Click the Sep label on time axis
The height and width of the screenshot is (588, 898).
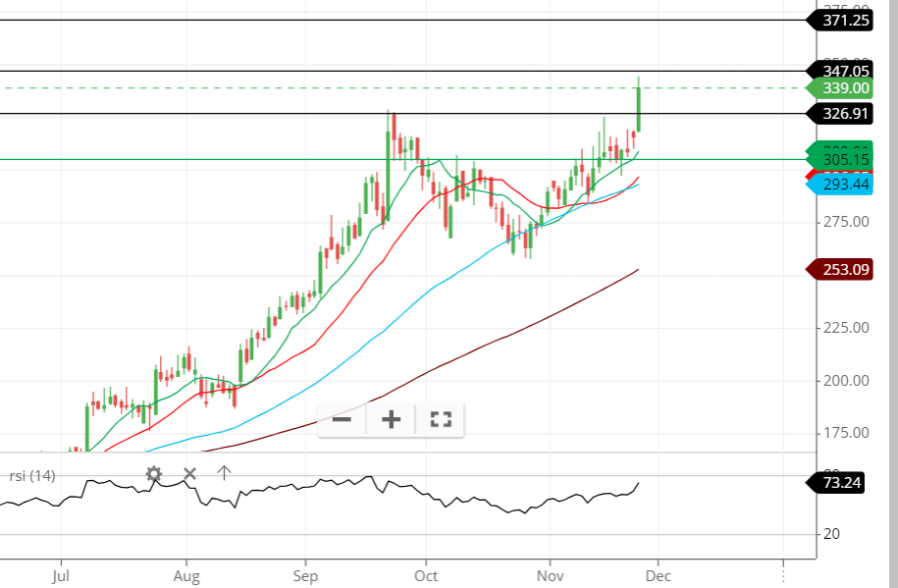tap(305, 576)
